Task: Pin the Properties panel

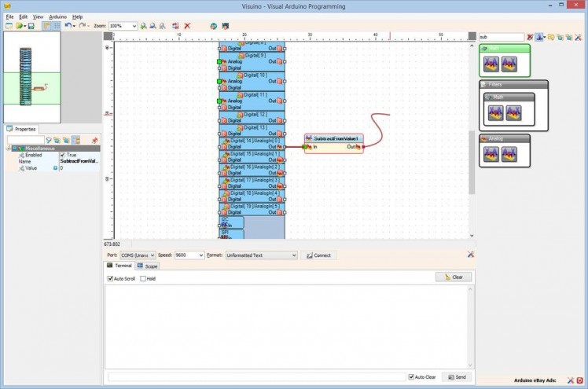Action: pos(95,139)
